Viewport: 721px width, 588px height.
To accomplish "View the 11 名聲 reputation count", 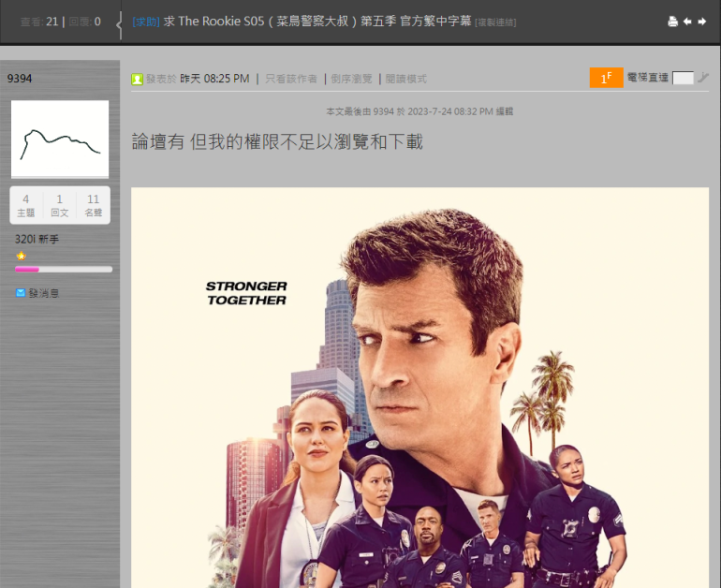I will pos(94,205).
